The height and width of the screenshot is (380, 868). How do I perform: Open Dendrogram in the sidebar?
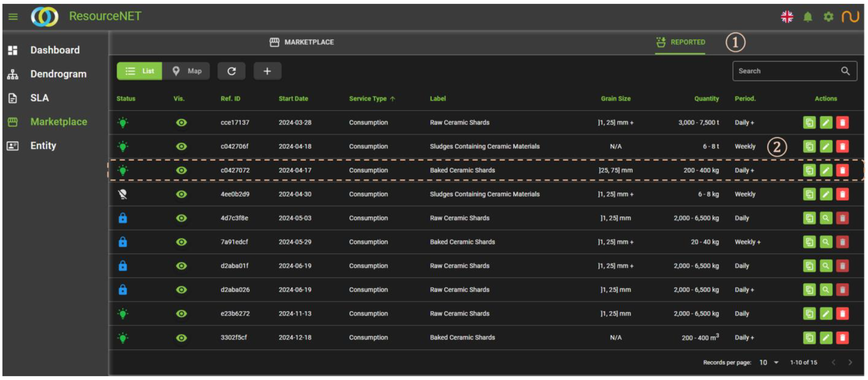[58, 74]
